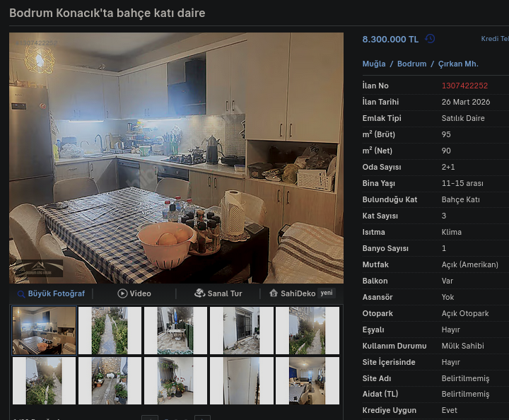
Task: Click the Klima heating value
Action: [451, 232]
